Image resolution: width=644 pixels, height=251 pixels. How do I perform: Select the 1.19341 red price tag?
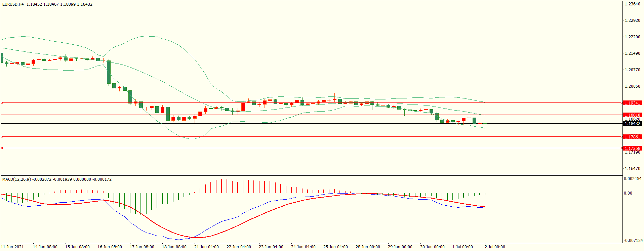coord(632,103)
